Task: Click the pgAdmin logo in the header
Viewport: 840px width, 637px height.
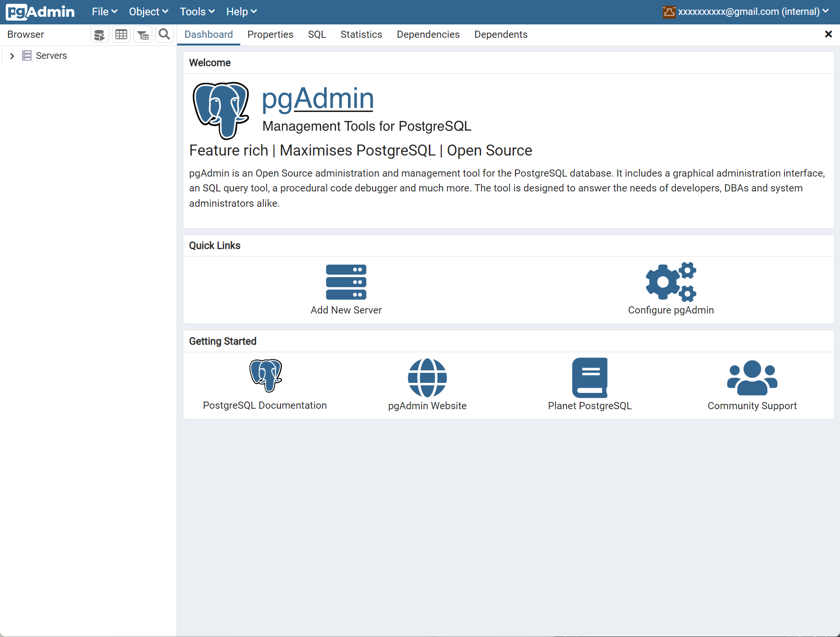Action: pyautogui.click(x=40, y=12)
